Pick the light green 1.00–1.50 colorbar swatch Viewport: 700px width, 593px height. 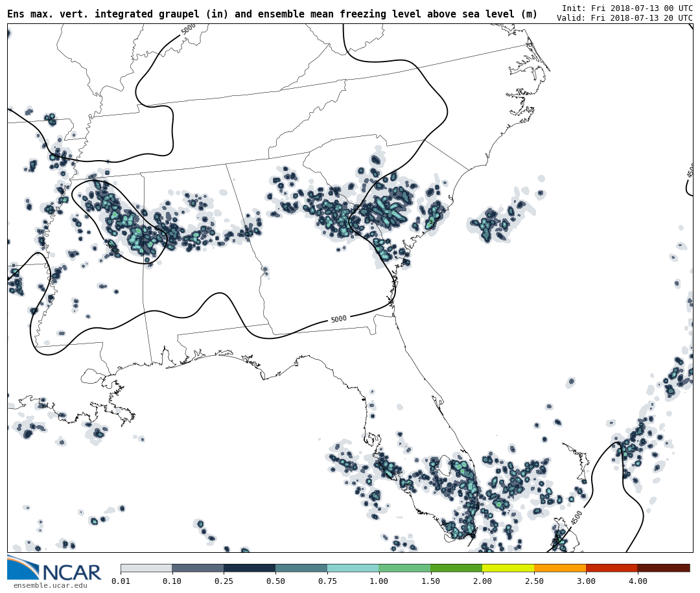404,568
